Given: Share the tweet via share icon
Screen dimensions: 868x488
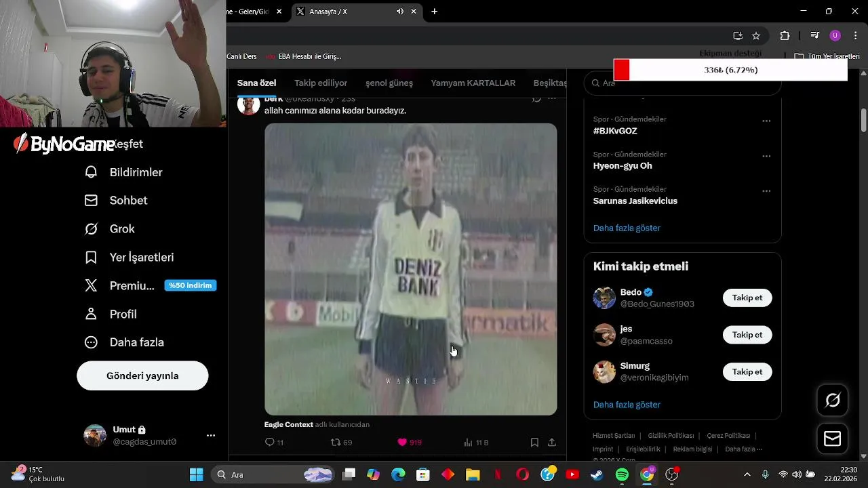Looking at the screenshot, I should 552,442.
